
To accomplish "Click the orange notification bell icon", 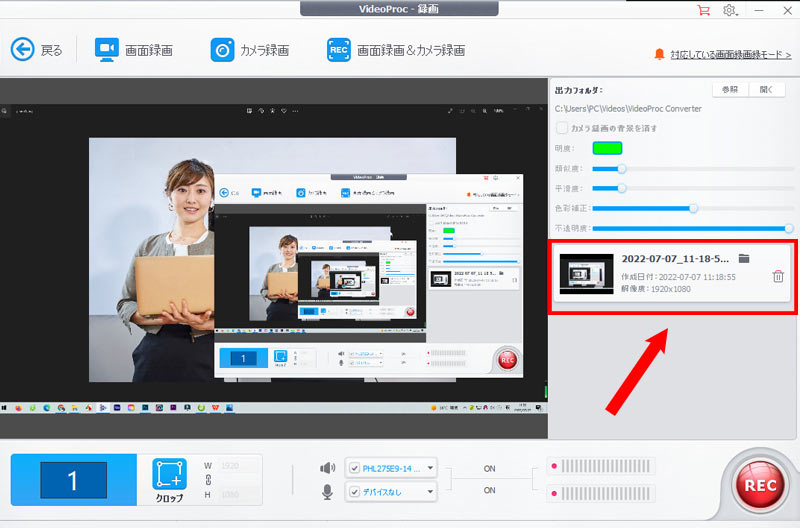I will pyautogui.click(x=659, y=52).
